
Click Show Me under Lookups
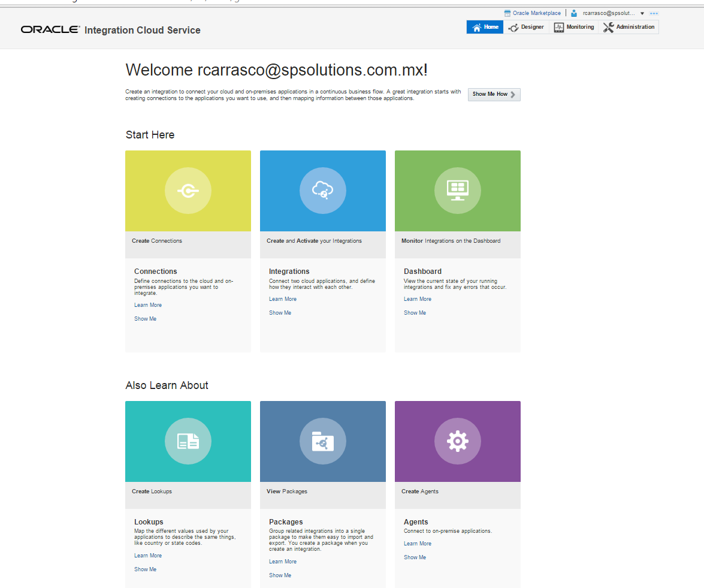[x=145, y=569]
